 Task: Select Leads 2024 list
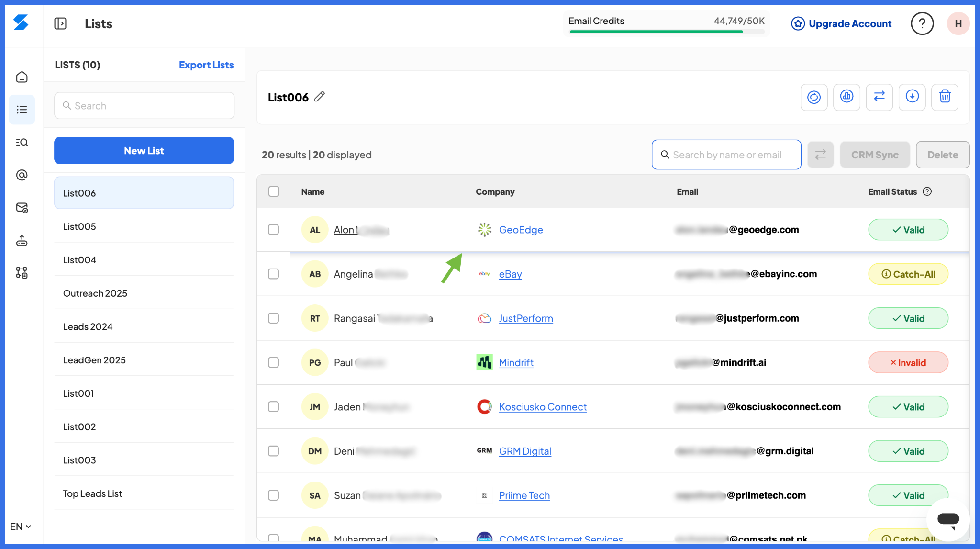(144, 326)
